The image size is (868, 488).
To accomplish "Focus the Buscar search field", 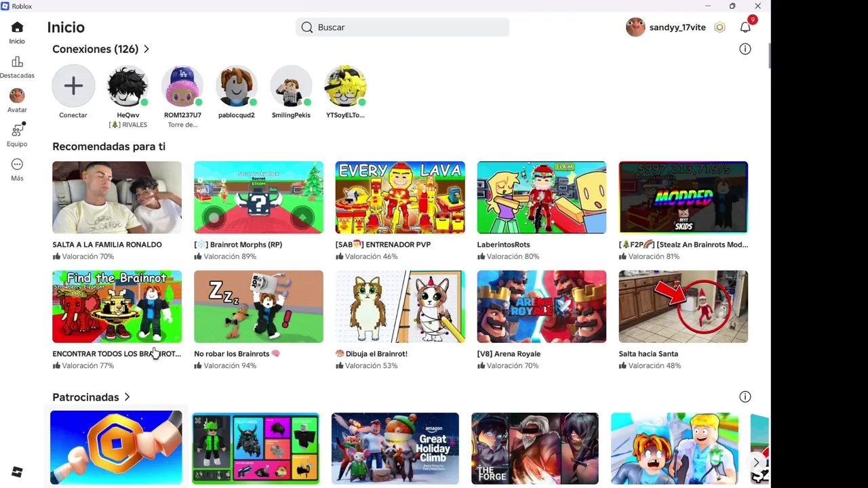I will [402, 27].
